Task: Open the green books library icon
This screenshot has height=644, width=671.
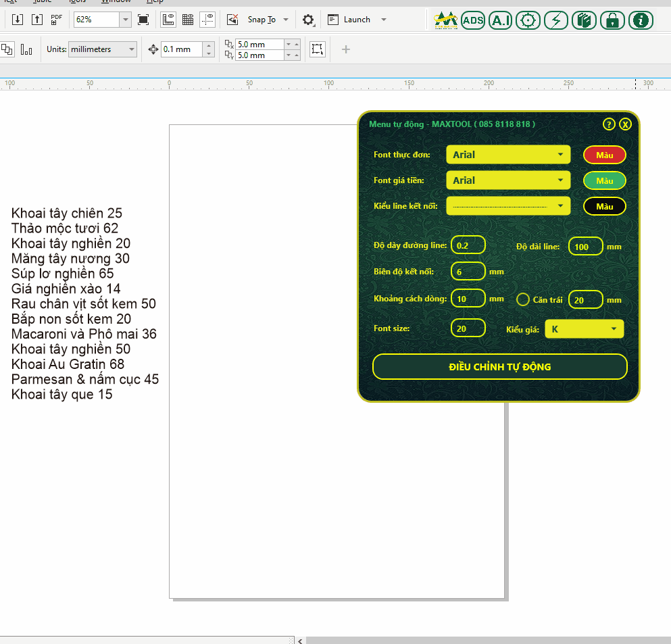Action: pos(584,20)
